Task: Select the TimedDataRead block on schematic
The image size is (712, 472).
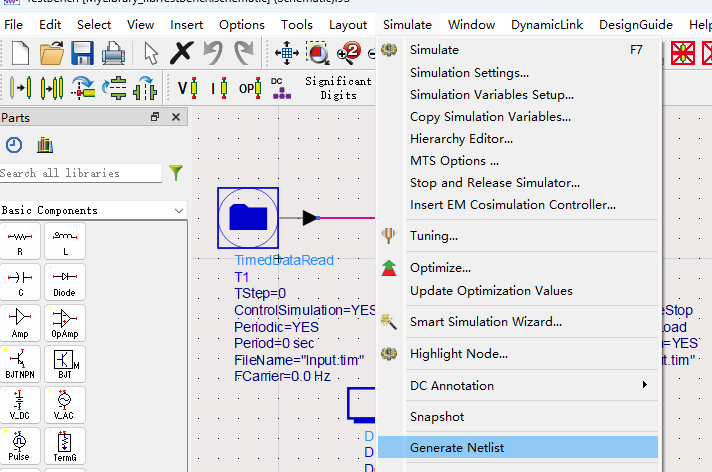Action: click(248, 217)
